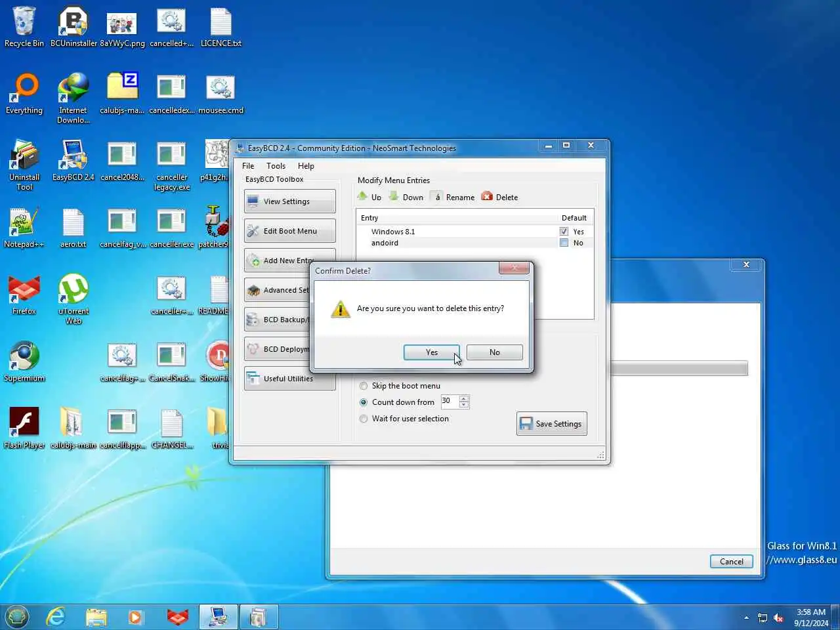Select the andoird entry row
The width and height of the screenshot is (840, 630).
coord(474,243)
